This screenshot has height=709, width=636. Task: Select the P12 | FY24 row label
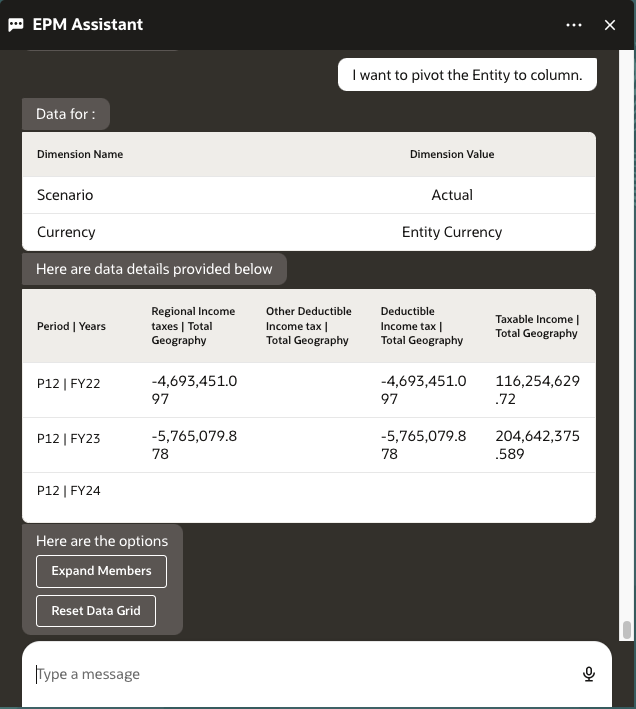[x=68, y=491]
